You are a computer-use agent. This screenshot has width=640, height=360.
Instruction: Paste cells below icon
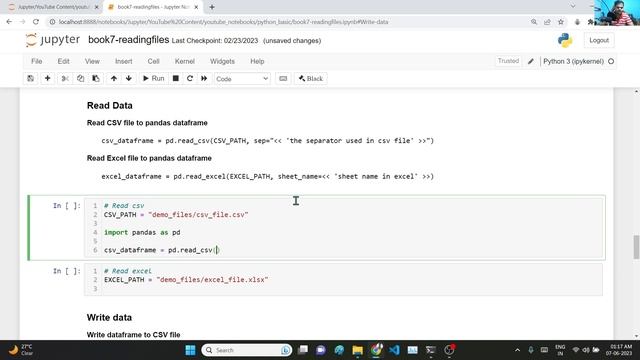(96, 78)
